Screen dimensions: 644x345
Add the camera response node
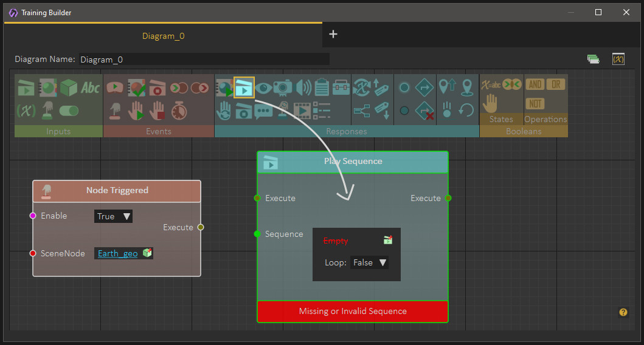(283, 87)
